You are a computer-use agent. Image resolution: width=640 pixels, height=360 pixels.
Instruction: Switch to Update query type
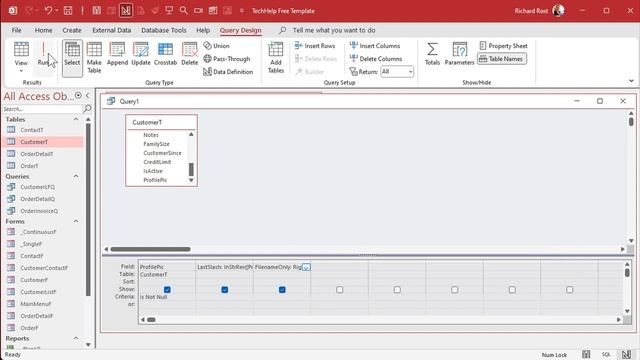click(x=141, y=54)
